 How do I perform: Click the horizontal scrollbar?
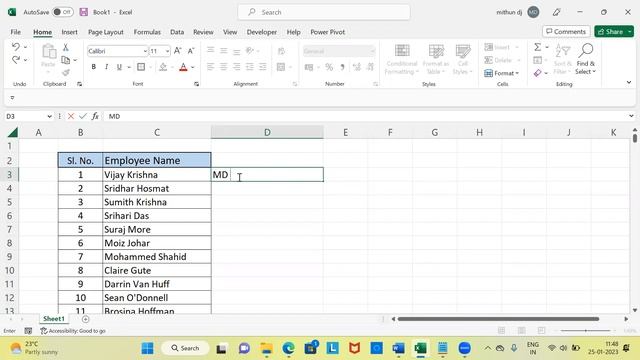pyautogui.click(x=498, y=319)
